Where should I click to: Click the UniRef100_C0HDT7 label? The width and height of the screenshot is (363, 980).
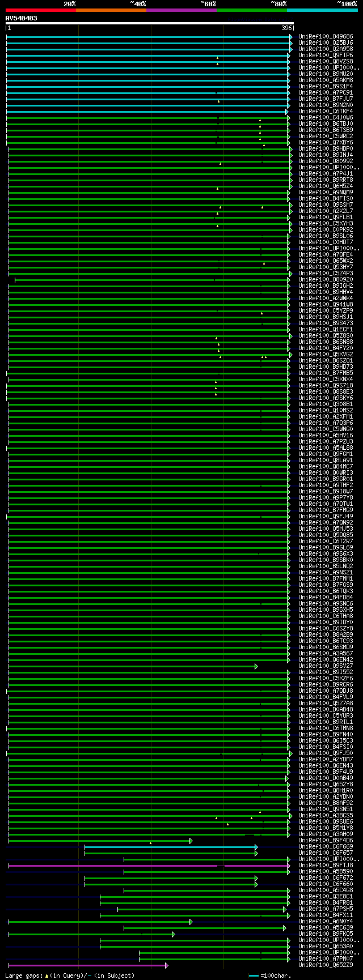click(x=326, y=242)
